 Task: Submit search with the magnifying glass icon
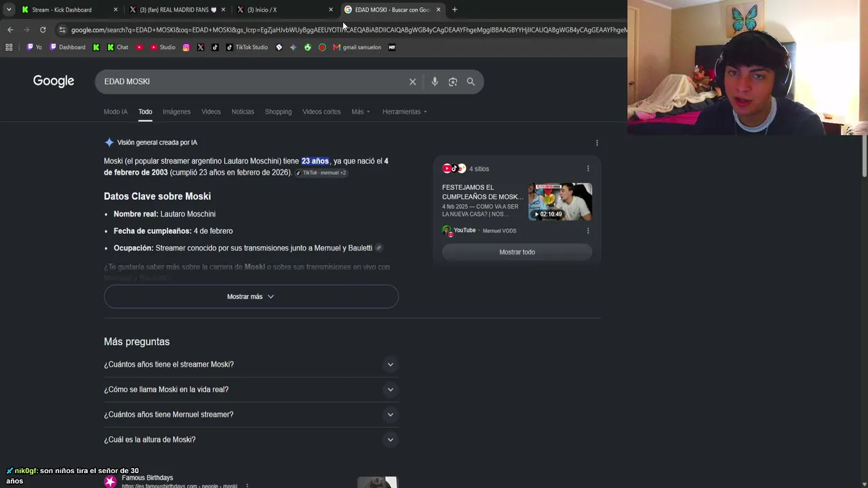[471, 82]
